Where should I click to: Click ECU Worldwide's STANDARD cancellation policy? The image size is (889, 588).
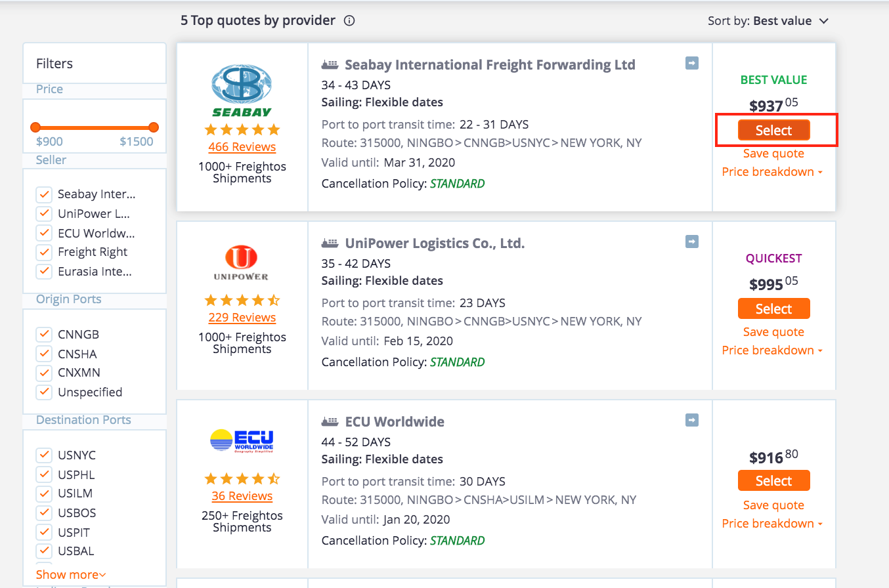tap(458, 541)
